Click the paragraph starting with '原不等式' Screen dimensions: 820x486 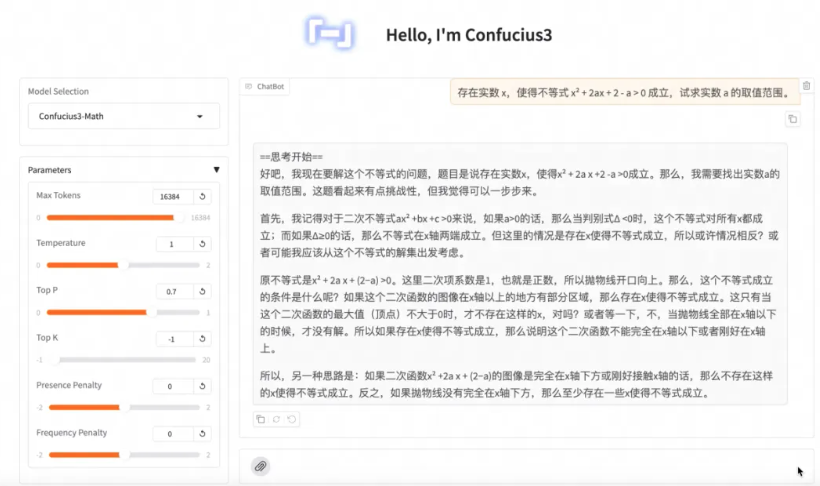[x=519, y=314]
